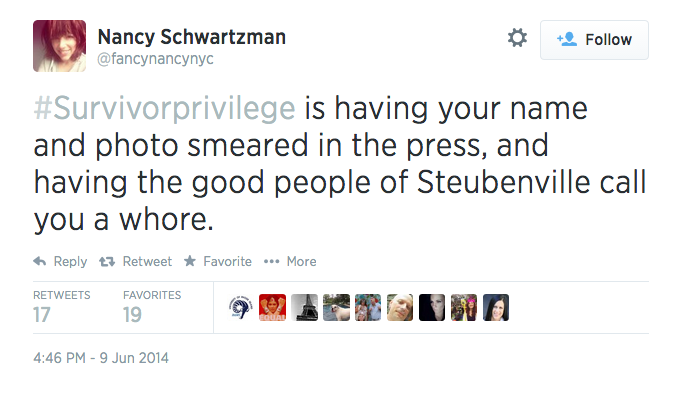Open the dark black-background avatar

(x=432, y=308)
